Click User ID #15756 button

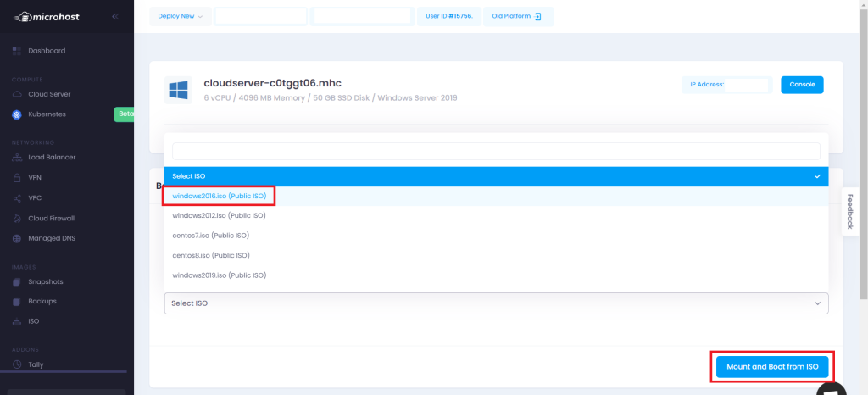click(x=449, y=17)
